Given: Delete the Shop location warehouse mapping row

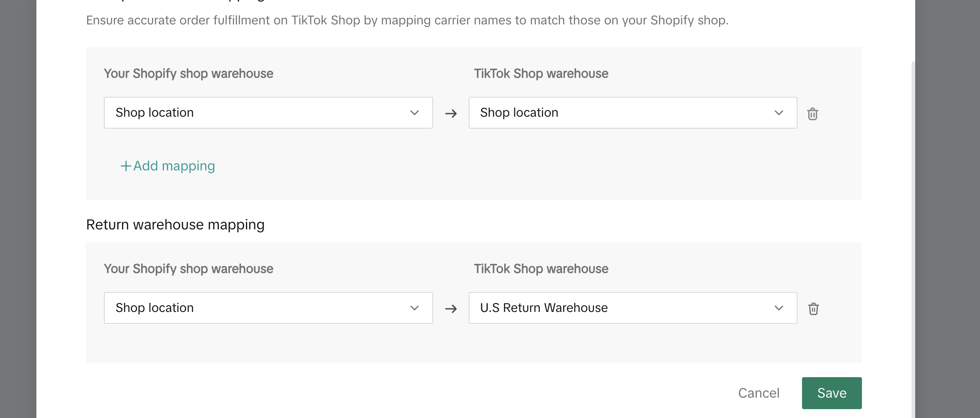Looking at the screenshot, I should pyautogui.click(x=813, y=114).
